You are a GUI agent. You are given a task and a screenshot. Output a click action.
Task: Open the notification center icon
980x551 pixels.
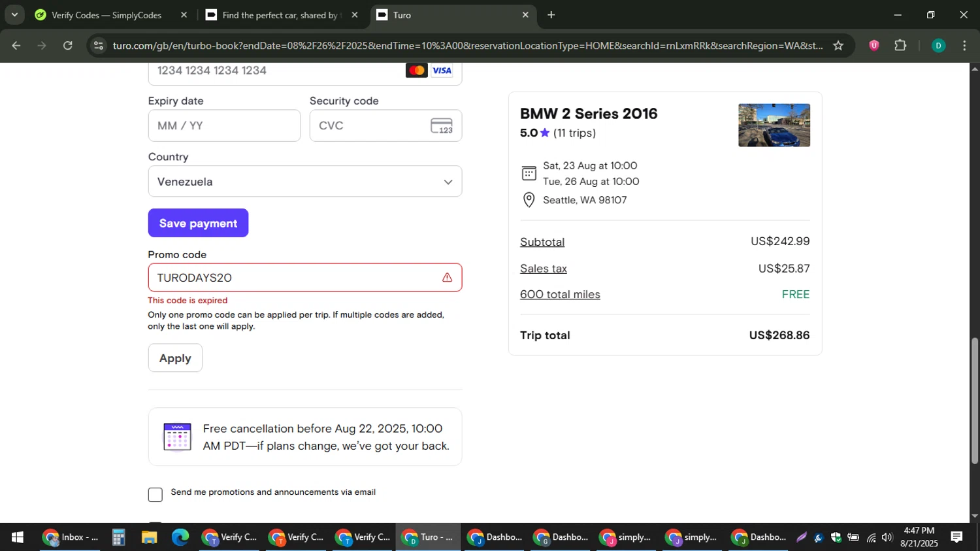pos(956,537)
